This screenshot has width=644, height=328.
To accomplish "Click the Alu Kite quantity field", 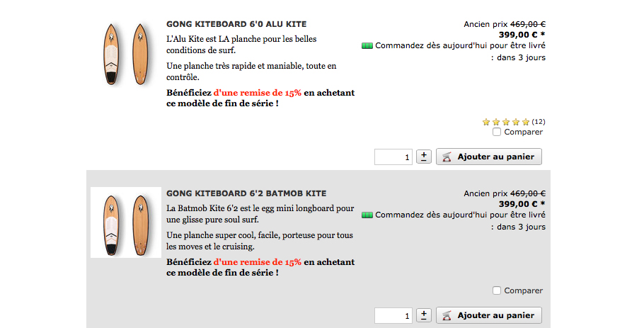I will coord(393,157).
